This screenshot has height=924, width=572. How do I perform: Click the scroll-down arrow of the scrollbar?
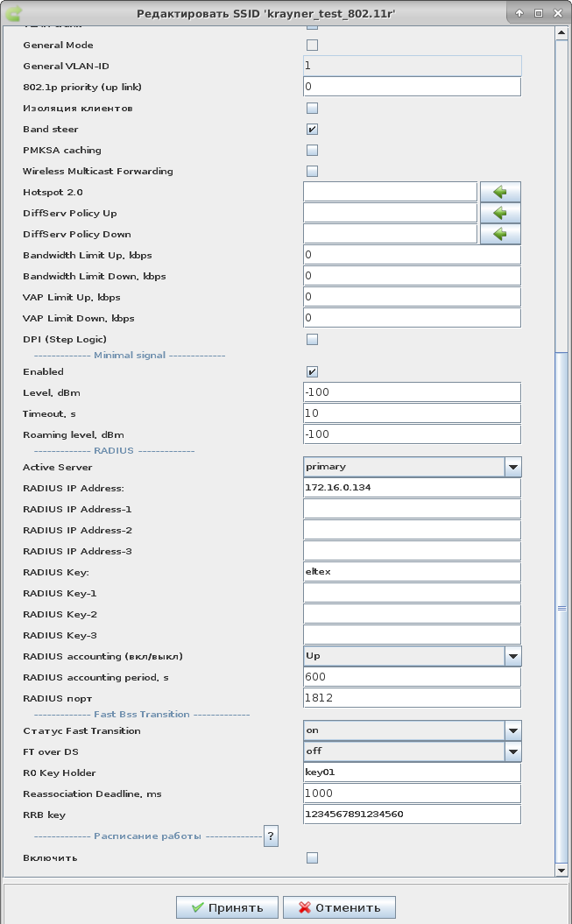(561, 871)
